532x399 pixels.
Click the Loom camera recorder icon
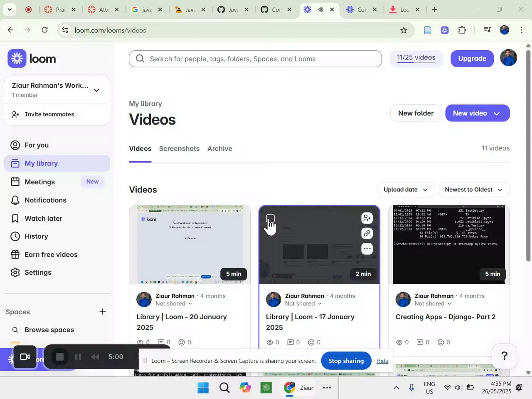click(x=25, y=357)
